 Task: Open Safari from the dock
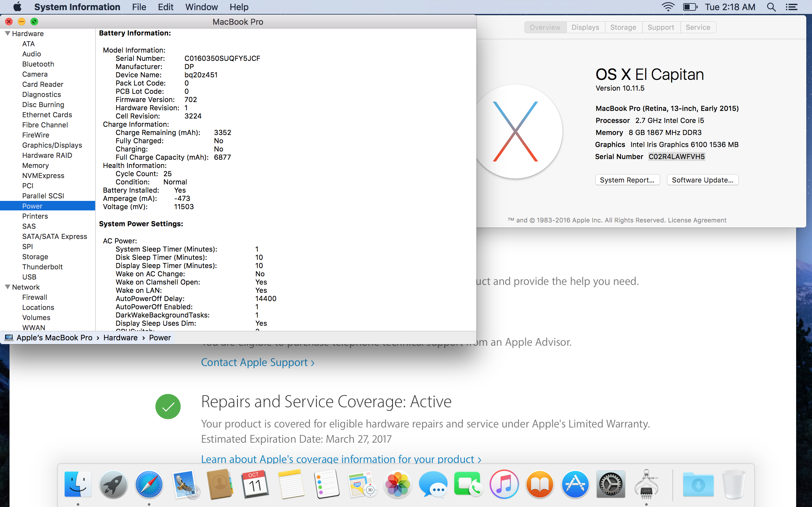[x=149, y=484]
